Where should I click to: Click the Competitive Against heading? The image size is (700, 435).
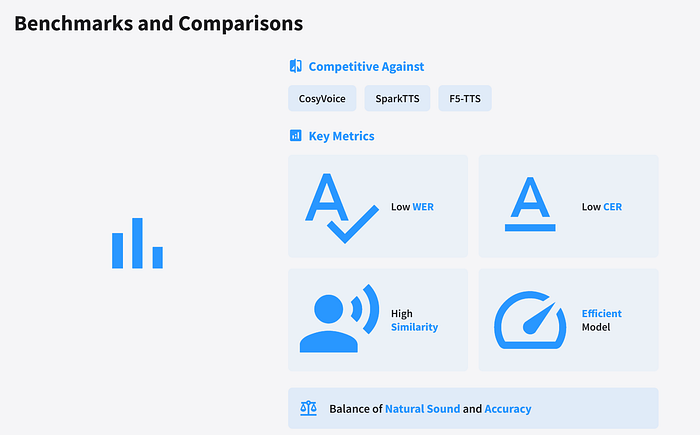(x=366, y=67)
